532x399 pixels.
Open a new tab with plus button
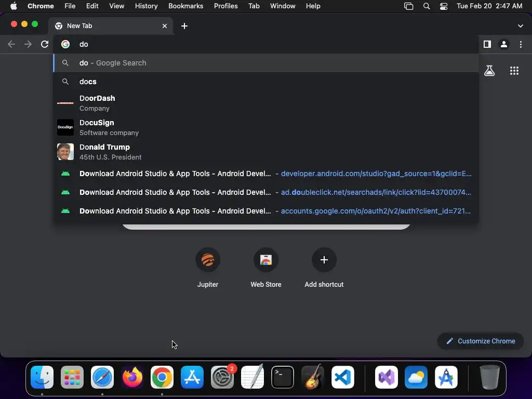click(x=184, y=26)
